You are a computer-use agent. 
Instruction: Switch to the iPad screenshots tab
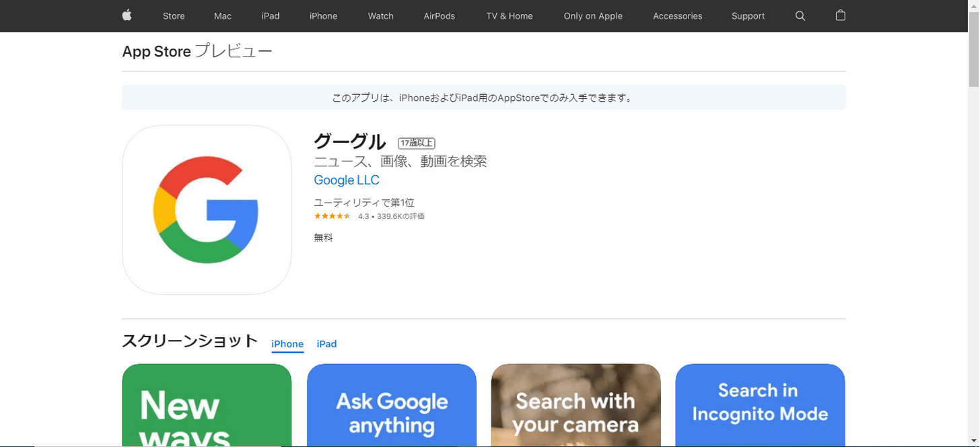pyautogui.click(x=326, y=344)
